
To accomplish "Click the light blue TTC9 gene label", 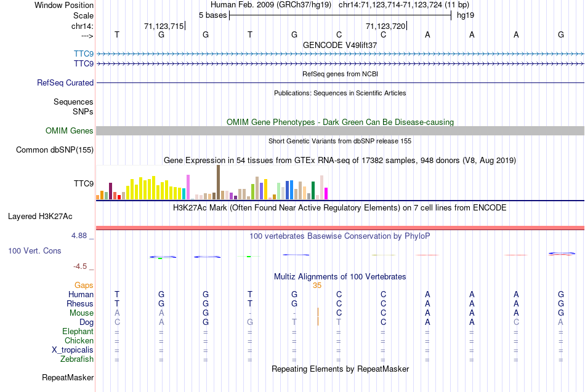I will [x=84, y=54].
